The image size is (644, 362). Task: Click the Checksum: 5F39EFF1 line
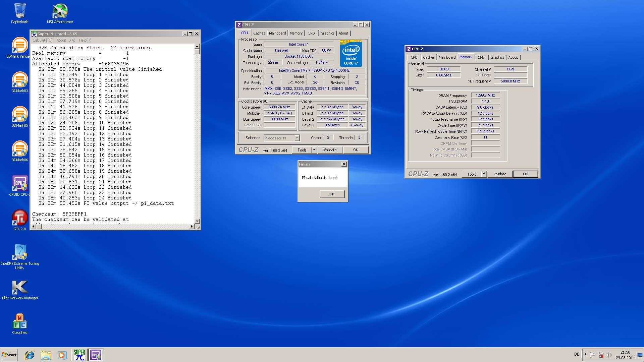59,214
